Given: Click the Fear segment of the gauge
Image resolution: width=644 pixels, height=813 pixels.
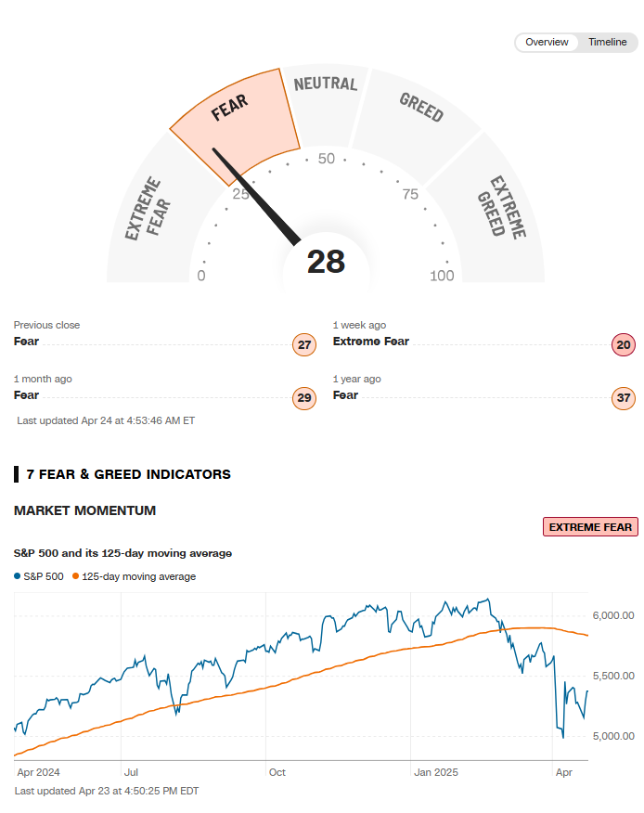Looking at the screenshot, I should 234,121.
